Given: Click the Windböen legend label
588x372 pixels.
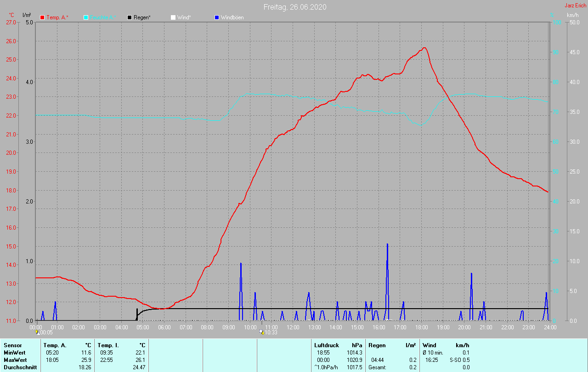Looking at the screenshot, I should coord(232,17).
